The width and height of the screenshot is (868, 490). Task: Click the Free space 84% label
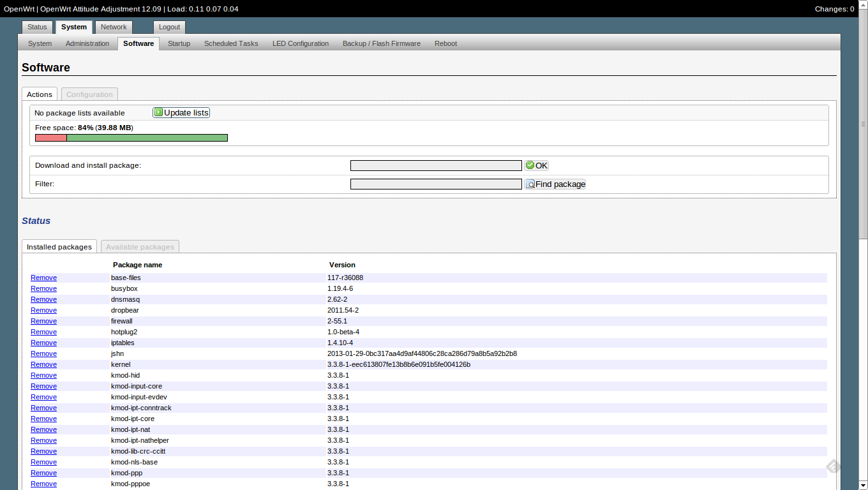[84, 128]
